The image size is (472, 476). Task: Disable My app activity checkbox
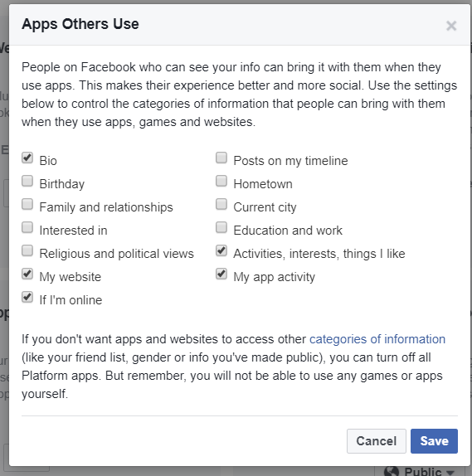pyautogui.click(x=221, y=274)
